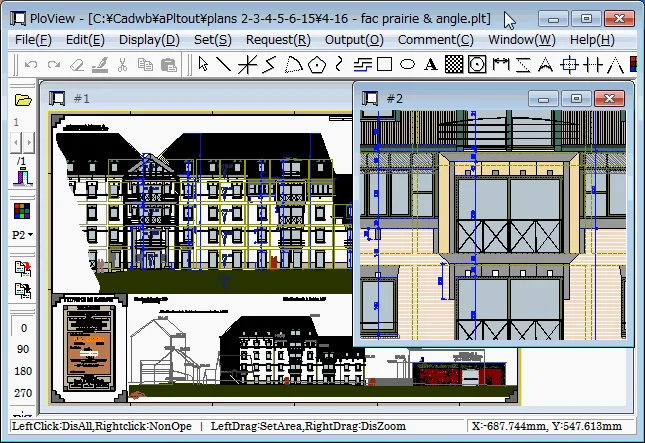The width and height of the screenshot is (645, 443).
Task: Maximize the #2 child window
Action: [576, 99]
